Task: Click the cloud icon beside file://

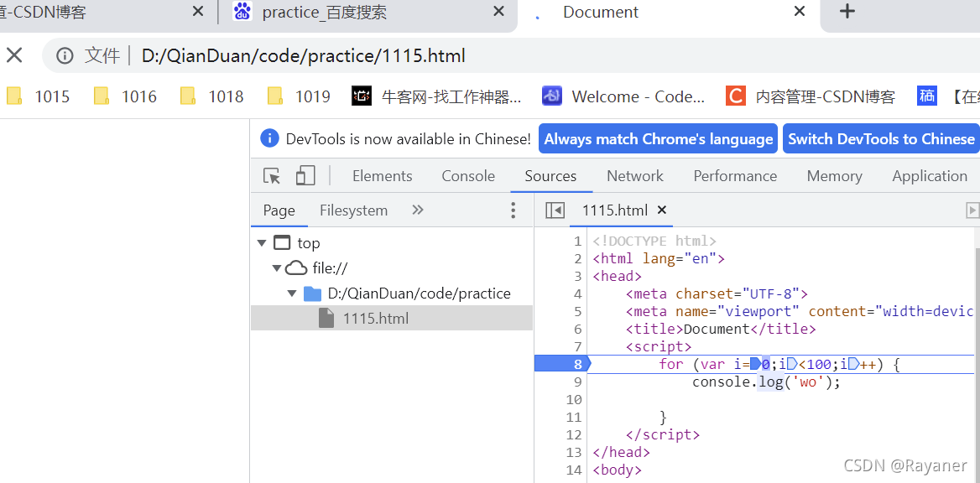Action: click(x=297, y=268)
